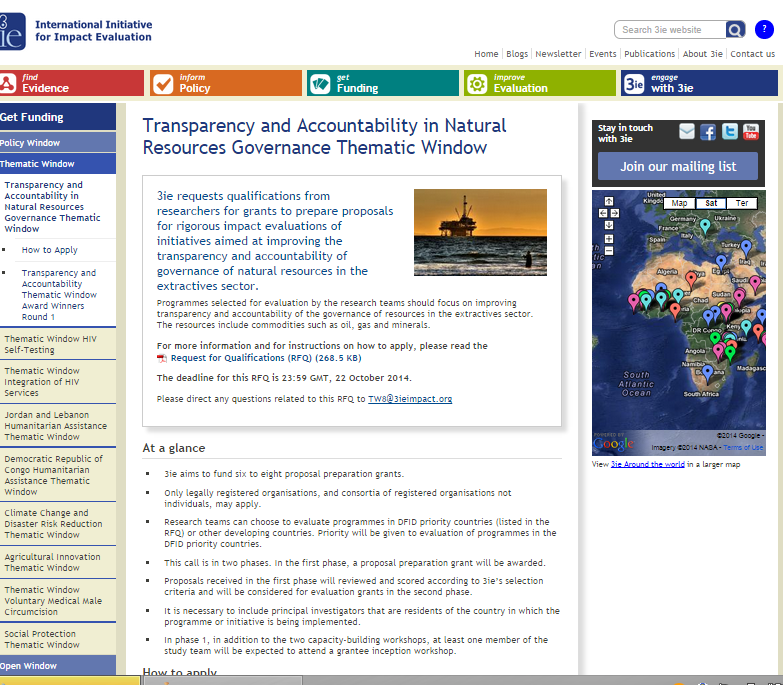Expand Policy Window sidebar section
The height and width of the screenshot is (685, 783).
(x=31, y=143)
